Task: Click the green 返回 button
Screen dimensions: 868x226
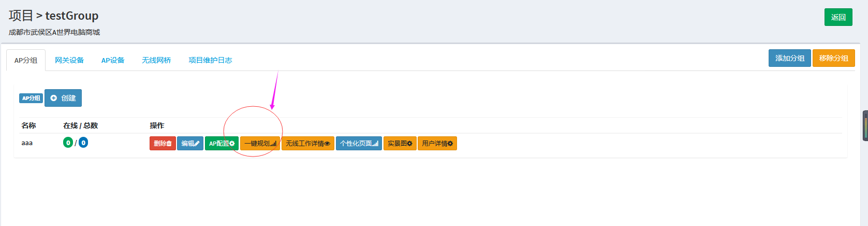Action: 838,17
